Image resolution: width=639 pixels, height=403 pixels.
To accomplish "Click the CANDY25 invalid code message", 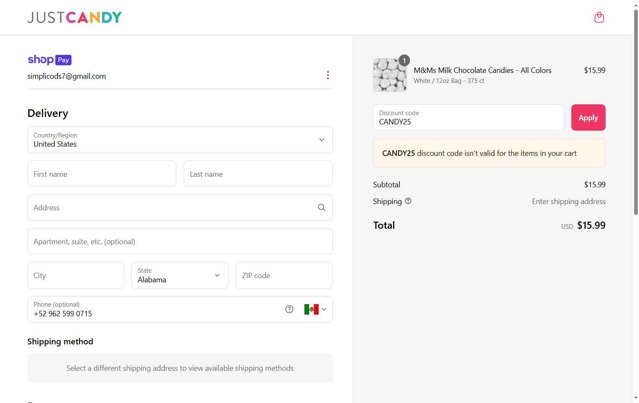I will 489,153.
